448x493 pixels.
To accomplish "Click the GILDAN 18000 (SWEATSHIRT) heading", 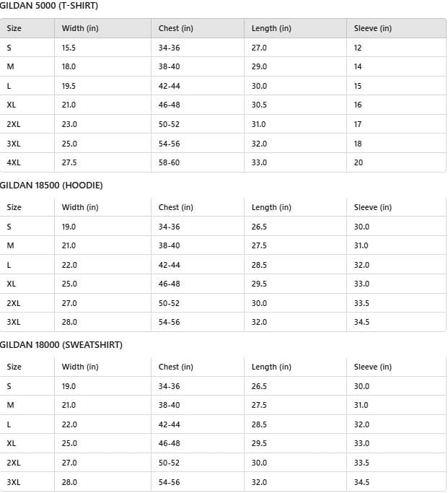I will 61,345.
